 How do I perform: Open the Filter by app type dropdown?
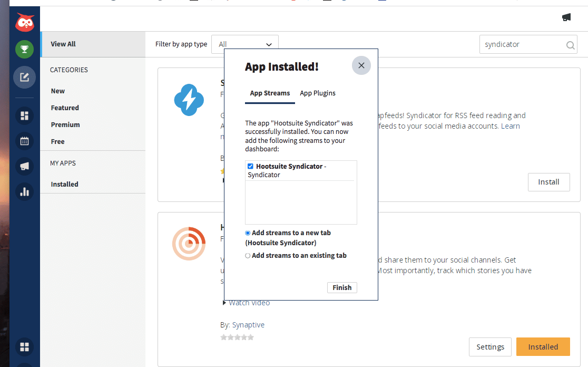click(245, 44)
